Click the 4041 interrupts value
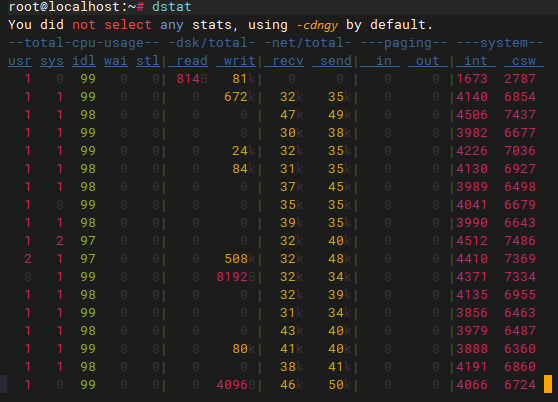The width and height of the screenshot is (558, 402). pyautogui.click(x=472, y=205)
